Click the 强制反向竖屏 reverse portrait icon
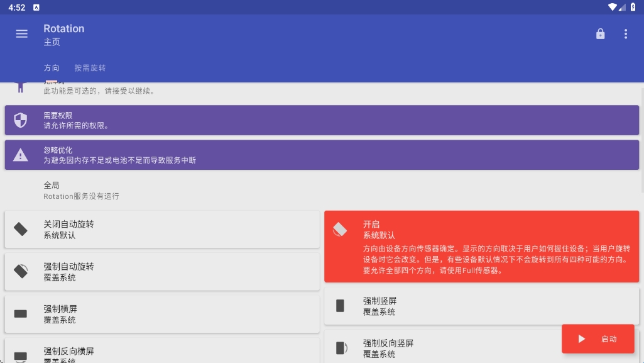The height and width of the screenshot is (363, 644). (x=341, y=348)
